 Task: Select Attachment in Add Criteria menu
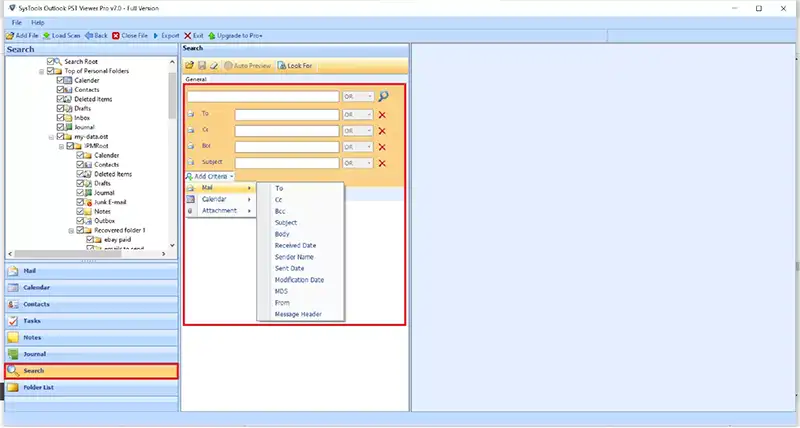220,211
